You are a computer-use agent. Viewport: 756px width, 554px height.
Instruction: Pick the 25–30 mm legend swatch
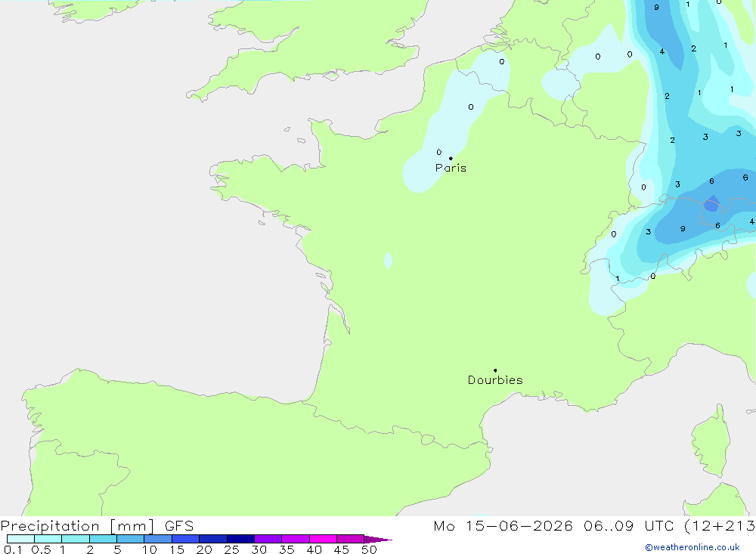240,539
